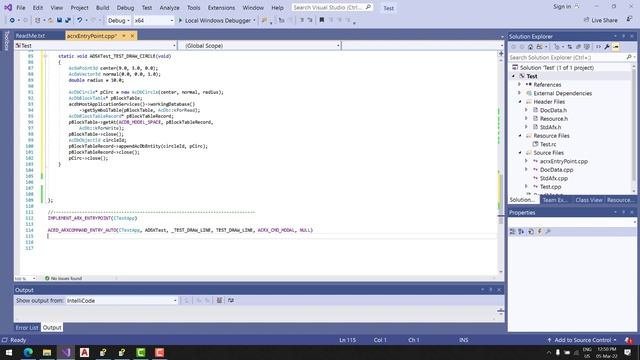Collapse the Header Files folder node
The height and width of the screenshot is (360, 640).
point(520,102)
